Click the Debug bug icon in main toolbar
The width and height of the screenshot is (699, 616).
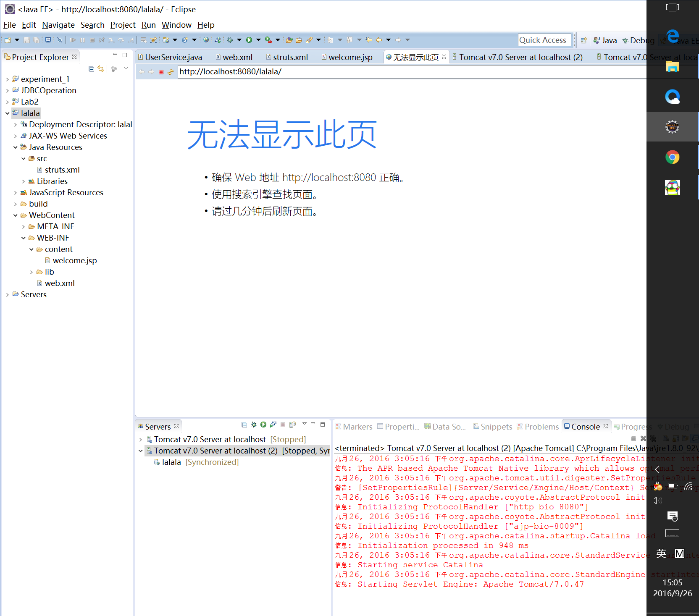230,40
